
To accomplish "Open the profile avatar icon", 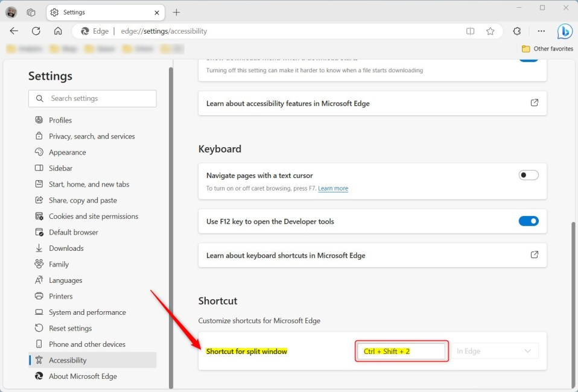I will pos(11,12).
